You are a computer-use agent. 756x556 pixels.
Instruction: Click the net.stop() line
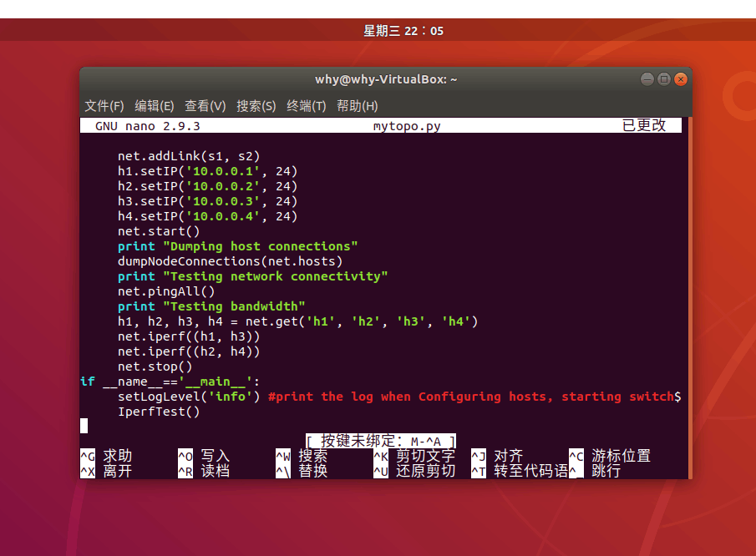point(155,366)
